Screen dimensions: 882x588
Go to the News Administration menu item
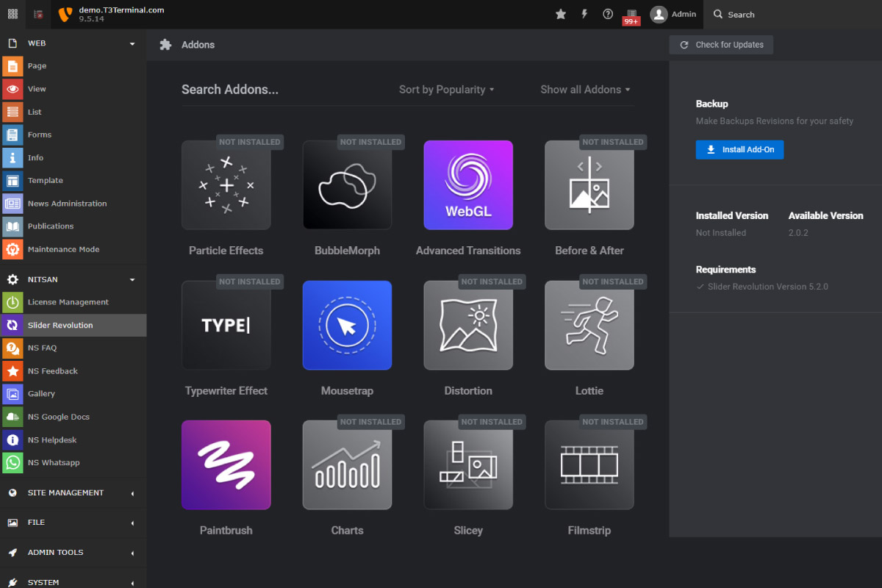pos(67,204)
